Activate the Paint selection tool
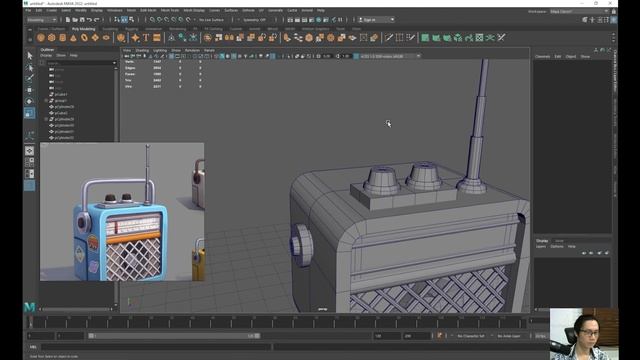 29,78
